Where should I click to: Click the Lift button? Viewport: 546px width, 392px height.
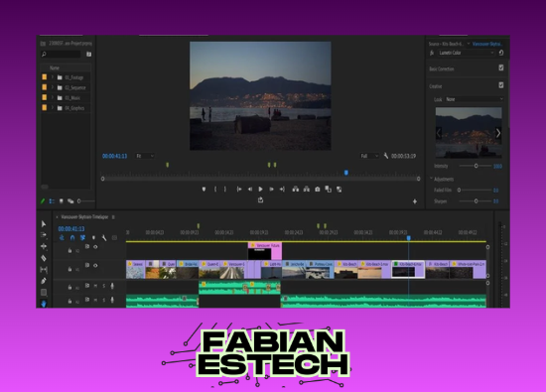(x=296, y=189)
